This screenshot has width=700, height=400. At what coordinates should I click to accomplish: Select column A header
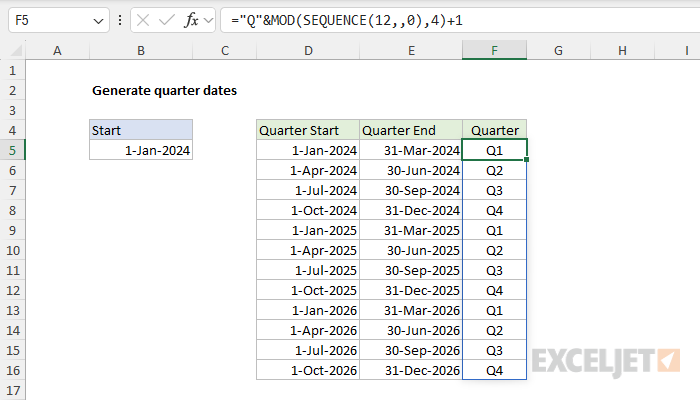click(57, 50)
